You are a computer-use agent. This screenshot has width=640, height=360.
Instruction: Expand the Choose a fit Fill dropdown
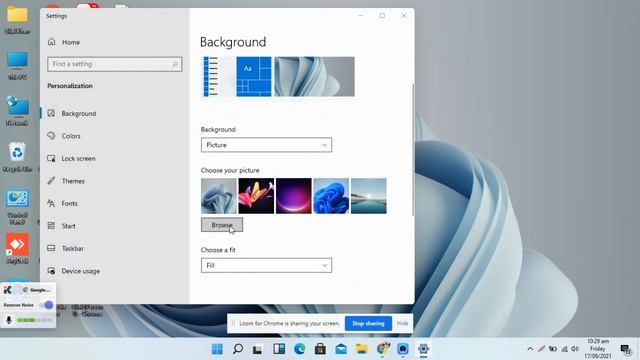[x=266, y=265]
